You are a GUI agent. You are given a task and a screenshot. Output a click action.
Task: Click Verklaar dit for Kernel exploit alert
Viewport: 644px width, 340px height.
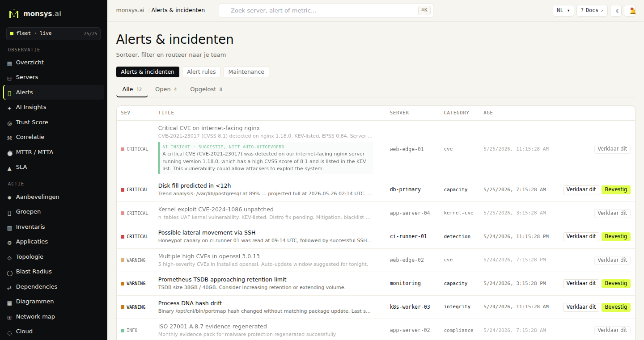tap(612, 213)
